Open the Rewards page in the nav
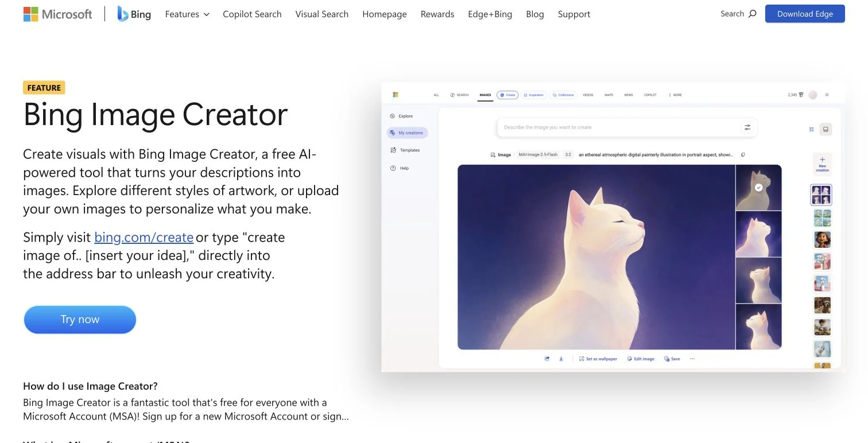This screenshot has width=868, height=443. (437, 14)
